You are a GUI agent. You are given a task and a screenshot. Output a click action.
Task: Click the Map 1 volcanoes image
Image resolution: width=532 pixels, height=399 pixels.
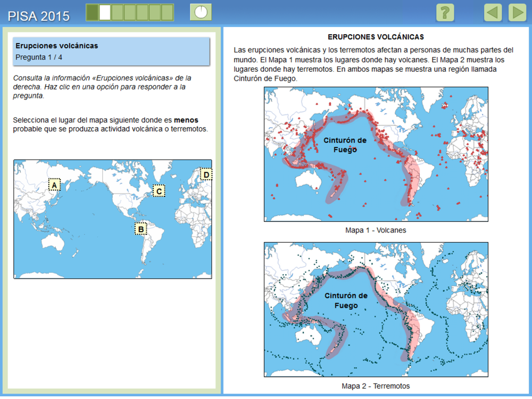[376, 154]
